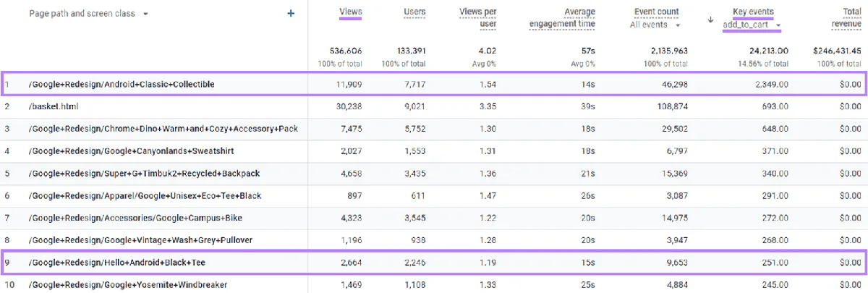868x293 pixels.
Task: Sort by Total revenue column header
Action: click(846, 17)
